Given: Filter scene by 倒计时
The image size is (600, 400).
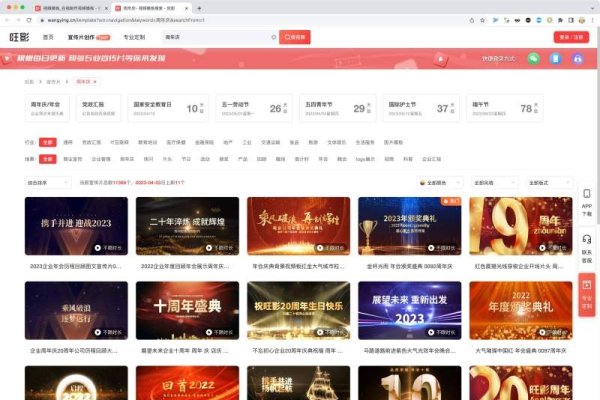Looking at the screenshot, I should click(302, 159).
